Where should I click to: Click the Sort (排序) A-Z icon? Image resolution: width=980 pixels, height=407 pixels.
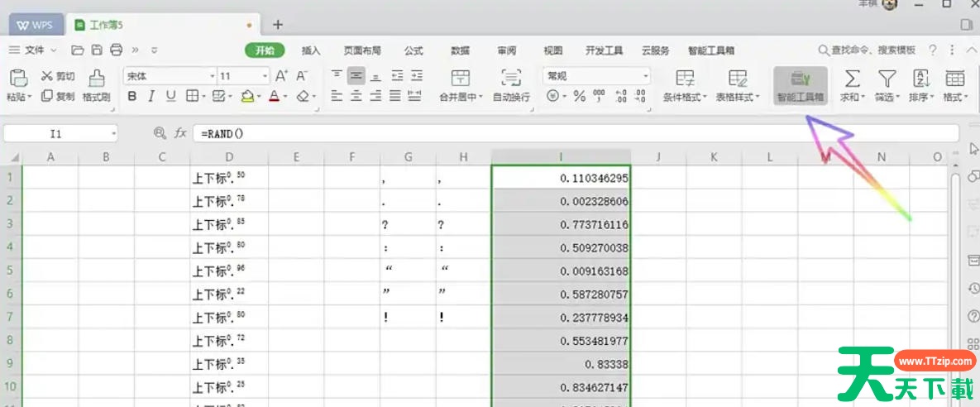[x=921, y=79]
